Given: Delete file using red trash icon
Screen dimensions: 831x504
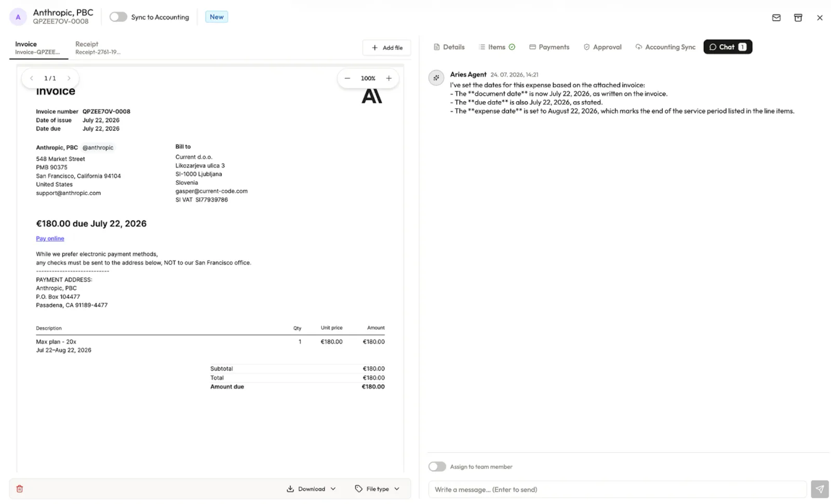Looking at the screenshot, I should [x=20, y=489].
